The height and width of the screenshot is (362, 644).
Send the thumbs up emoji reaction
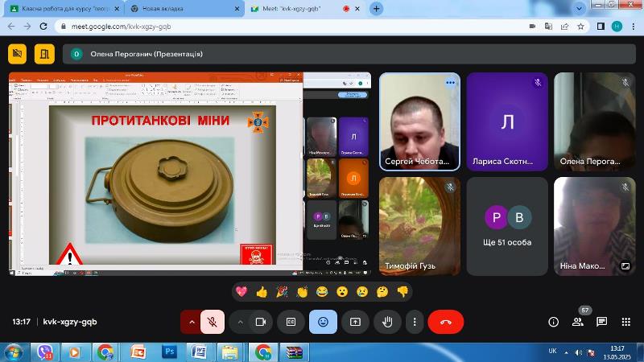(261, 291)
